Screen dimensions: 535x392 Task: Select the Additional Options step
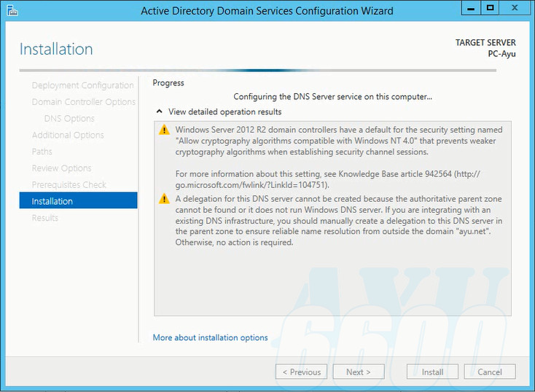(x=68, y=135)
